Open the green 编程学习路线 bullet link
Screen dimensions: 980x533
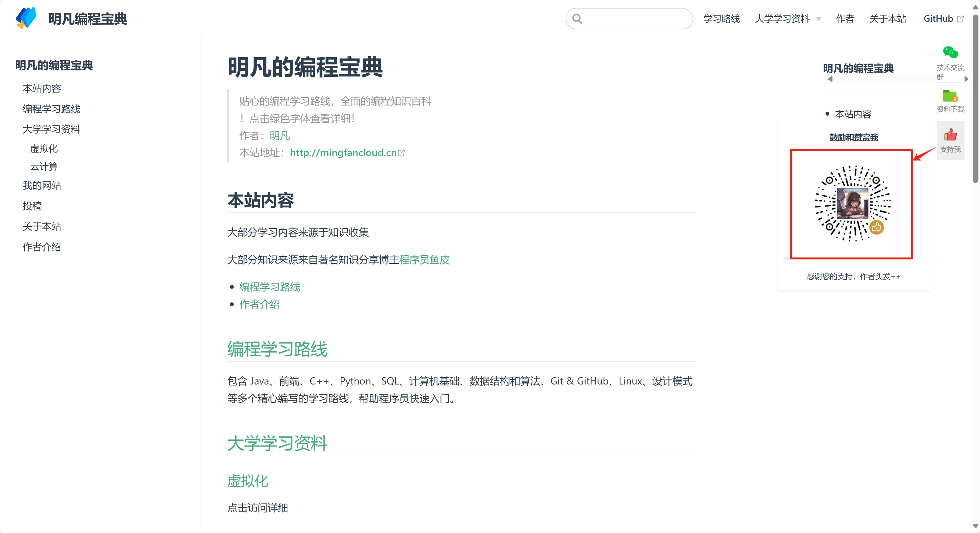[270, 287]
